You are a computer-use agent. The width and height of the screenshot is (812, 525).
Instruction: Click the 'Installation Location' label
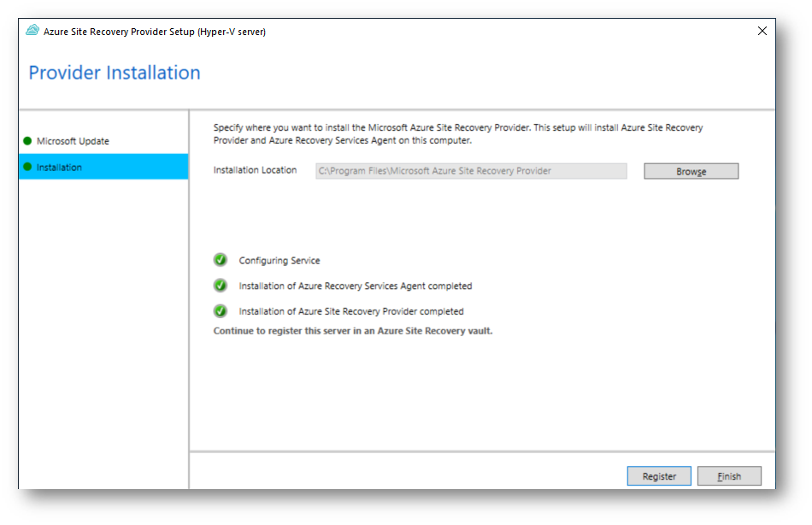255,170
